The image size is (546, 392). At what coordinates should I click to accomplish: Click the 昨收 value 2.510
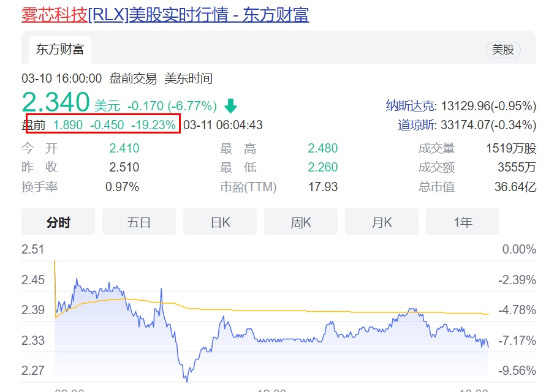[124, 167]
